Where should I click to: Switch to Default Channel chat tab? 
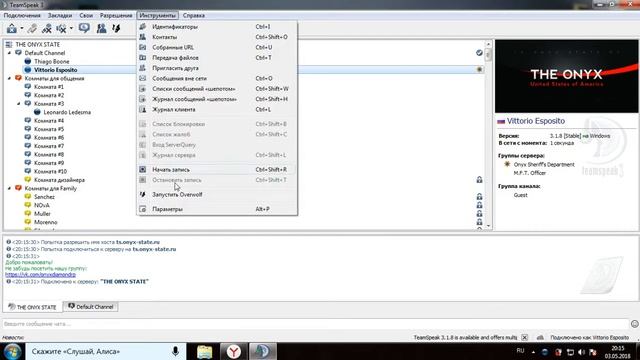coord(91,307)
